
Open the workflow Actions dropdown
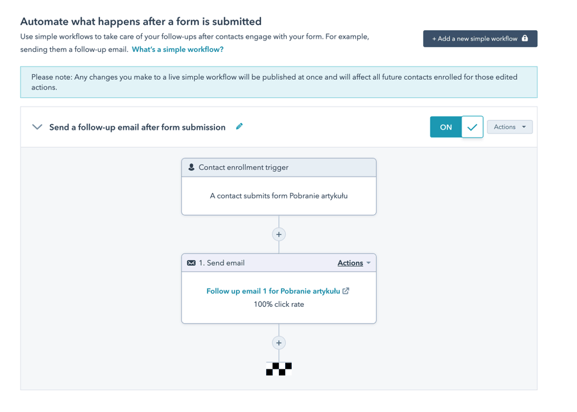510,127
